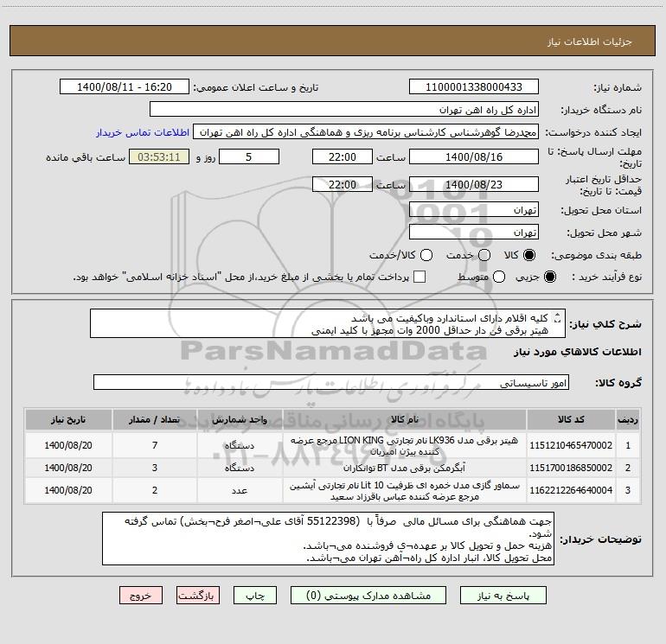This screenshot has height=644, width=666.
Task: Click the شماره نیاز number field
Action: click(x=474, y=86)
